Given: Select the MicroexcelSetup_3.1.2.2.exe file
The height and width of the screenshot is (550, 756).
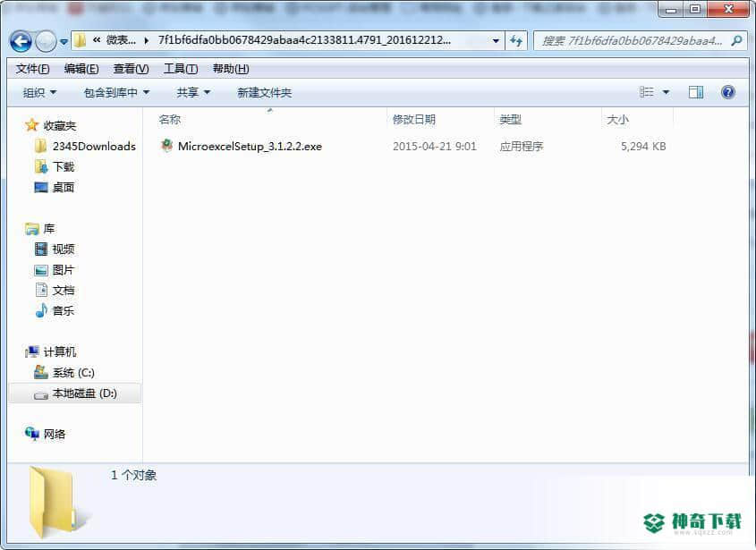Looking at the screenshot, I should coord(250,147).
